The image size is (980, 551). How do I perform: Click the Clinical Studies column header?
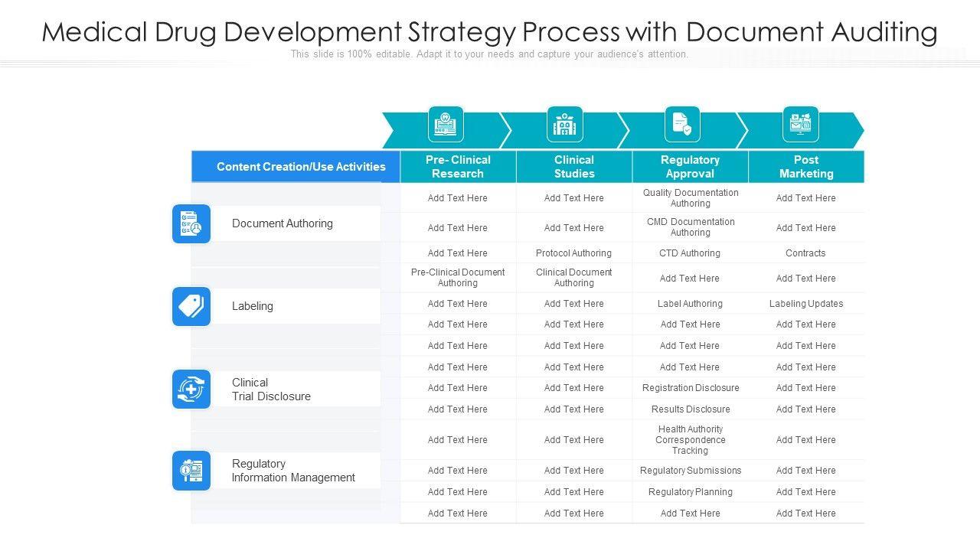point(574,167)
